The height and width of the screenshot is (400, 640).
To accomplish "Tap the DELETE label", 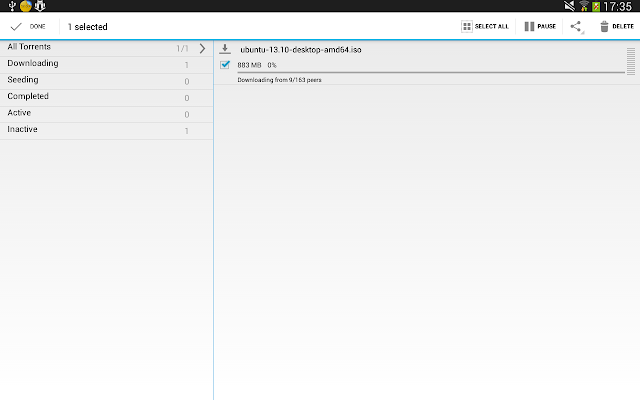I will coord(623,27).
